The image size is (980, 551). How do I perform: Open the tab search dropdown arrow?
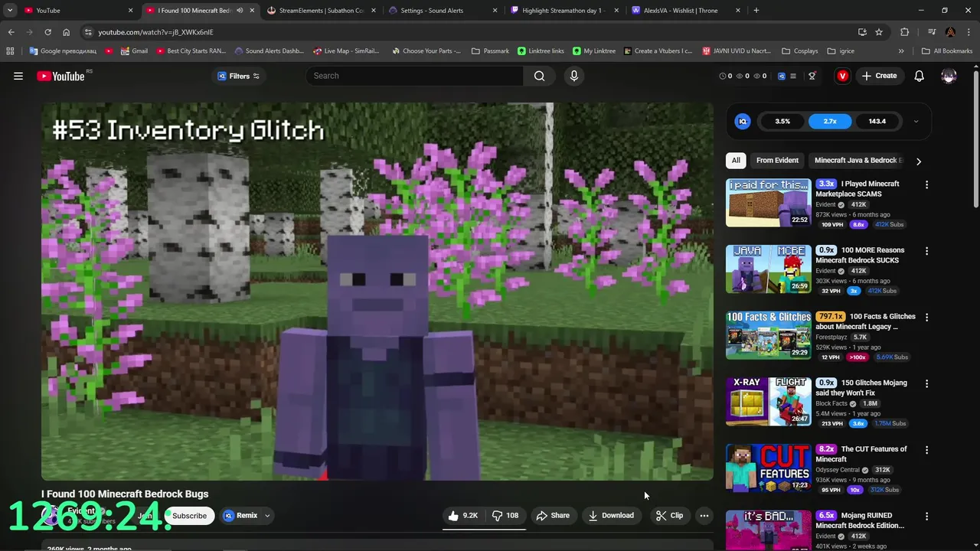click(x=9, y=11)
